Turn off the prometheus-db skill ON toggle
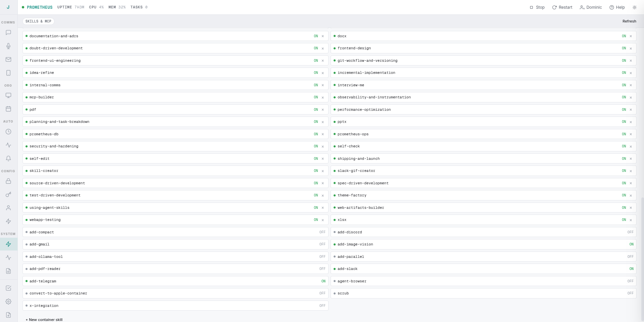 (x=316, y=134)
